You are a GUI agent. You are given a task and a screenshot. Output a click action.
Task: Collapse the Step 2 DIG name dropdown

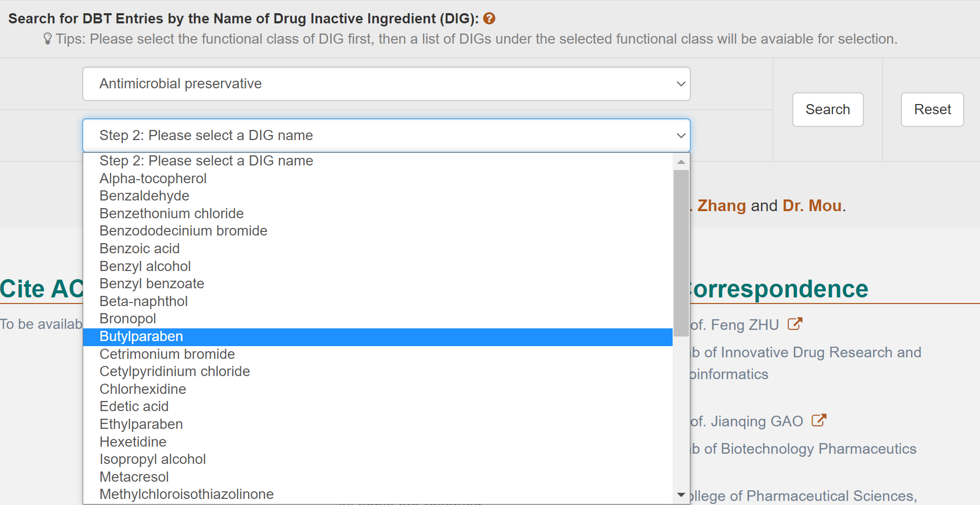click(x=386, y=136)
